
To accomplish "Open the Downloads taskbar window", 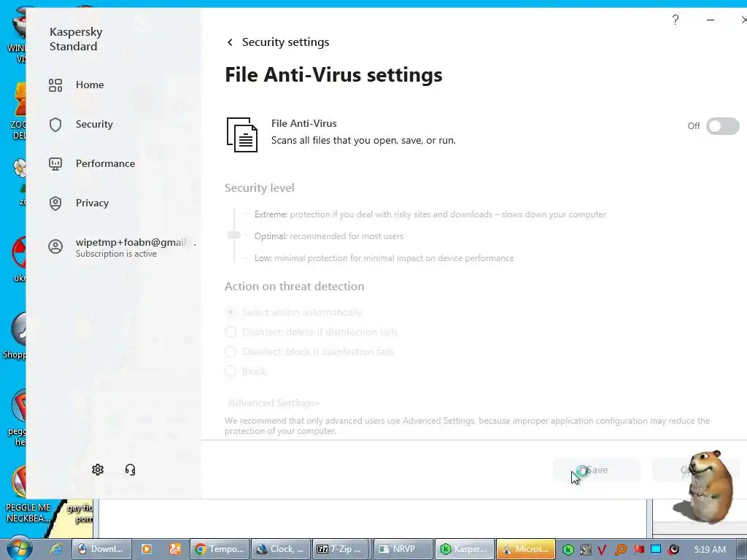I will point(101,549).
